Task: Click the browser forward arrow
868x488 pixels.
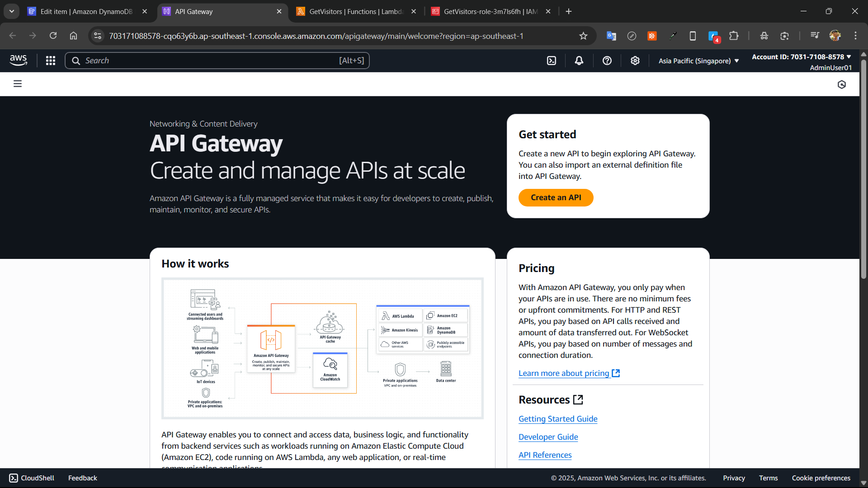Action: tap(33, 36)
